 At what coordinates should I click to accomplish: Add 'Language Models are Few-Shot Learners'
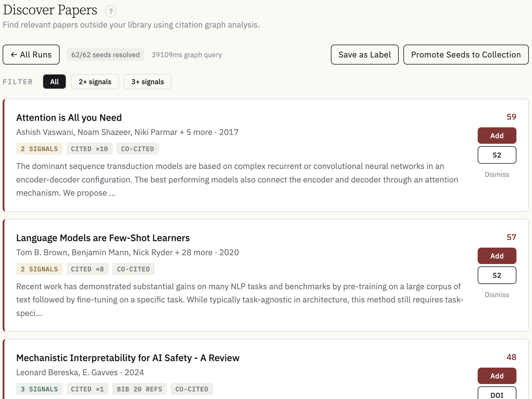click(x=497, y=256)
